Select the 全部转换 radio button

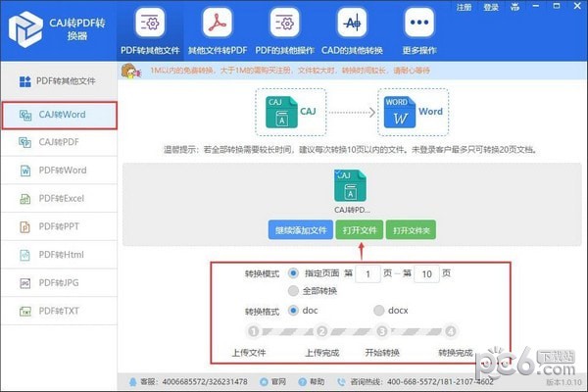[293, 290]
